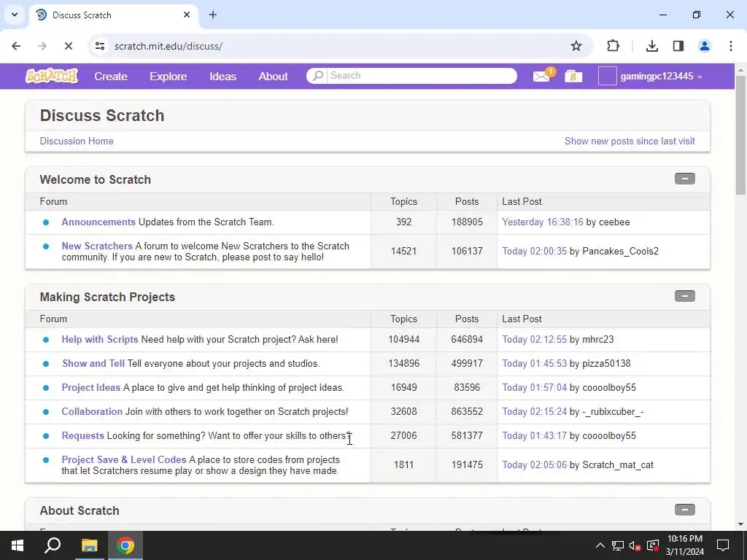Click the 863552 posts count cell

467,411
